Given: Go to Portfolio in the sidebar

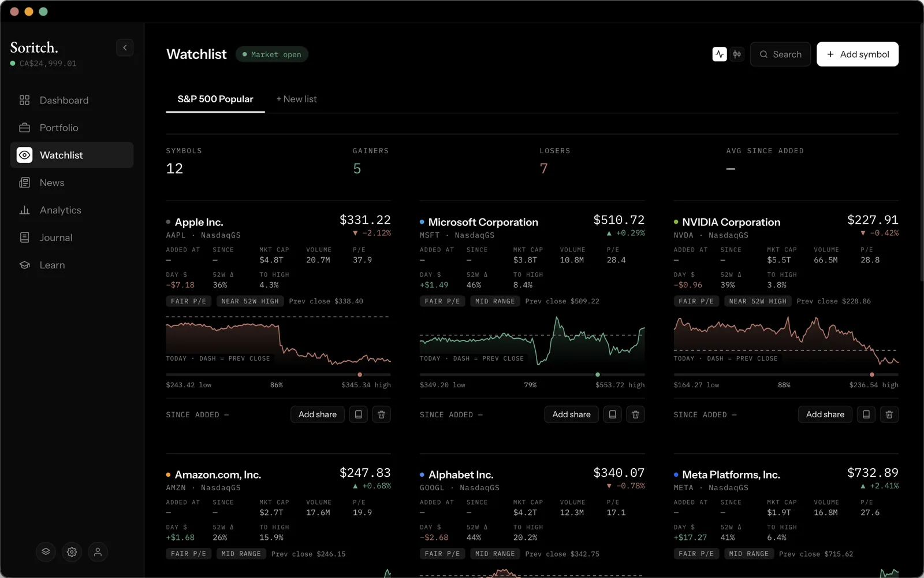Looking at the screenshot, I should tap(72, 128).
